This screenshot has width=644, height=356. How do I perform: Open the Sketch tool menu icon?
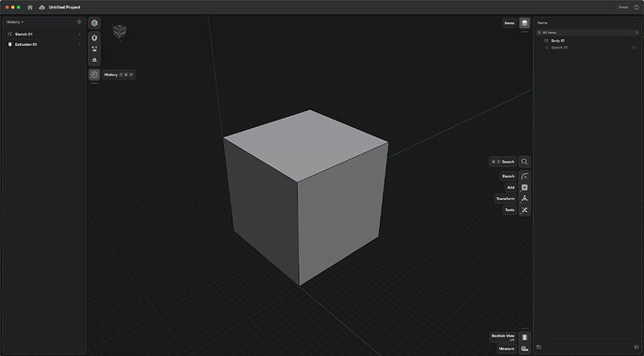(525, 176)
